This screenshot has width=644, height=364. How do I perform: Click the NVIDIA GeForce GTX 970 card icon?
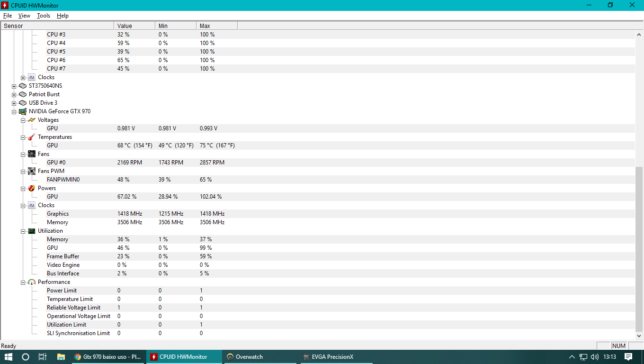23,111
